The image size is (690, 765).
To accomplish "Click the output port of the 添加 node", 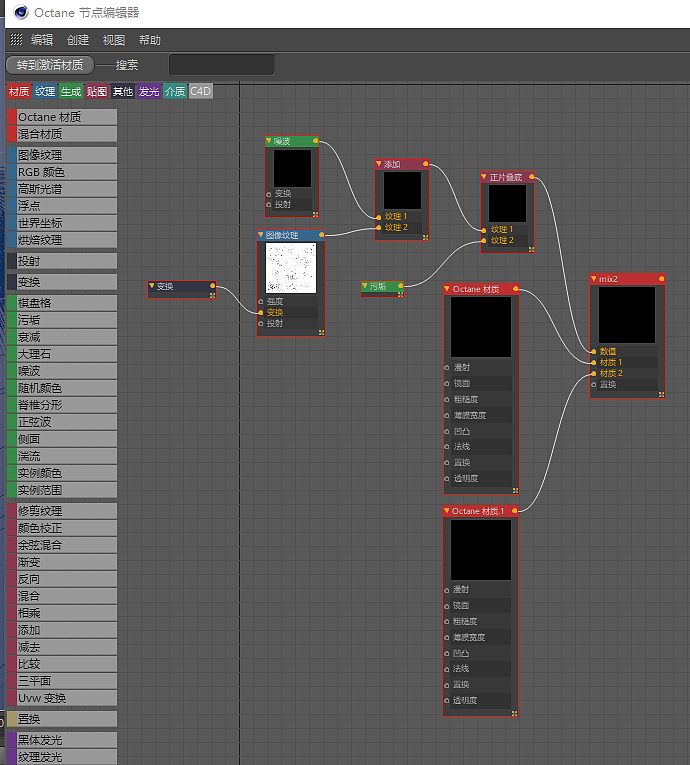I will click(x=426, y=163).
